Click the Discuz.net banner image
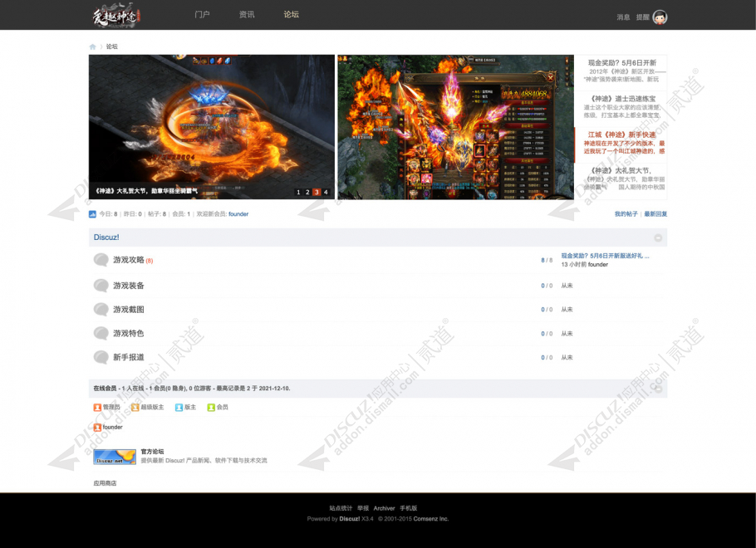Screen dimensions: 756x548 pyautogui.click(x=115, y=457)
